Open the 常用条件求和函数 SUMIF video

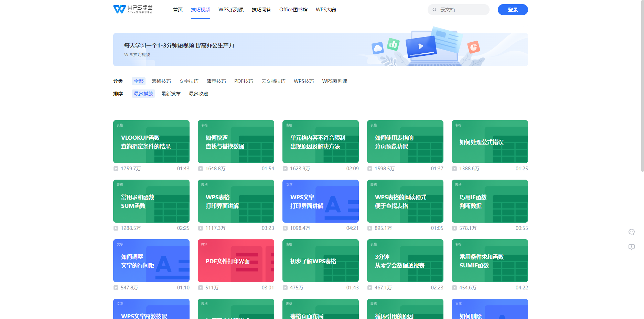click(x=490, y=260)
